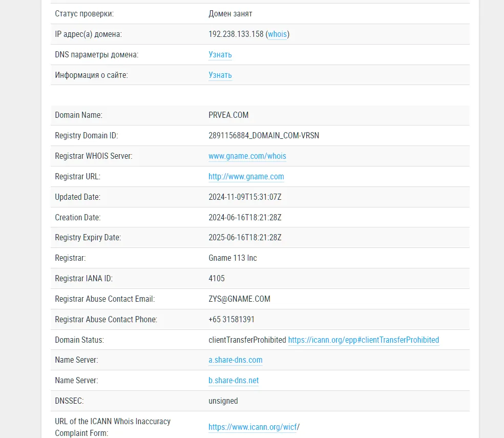Screen dimensions: 504x438
Task: Select the PRVEA.COM domain name value
Action: pos(228,115)
